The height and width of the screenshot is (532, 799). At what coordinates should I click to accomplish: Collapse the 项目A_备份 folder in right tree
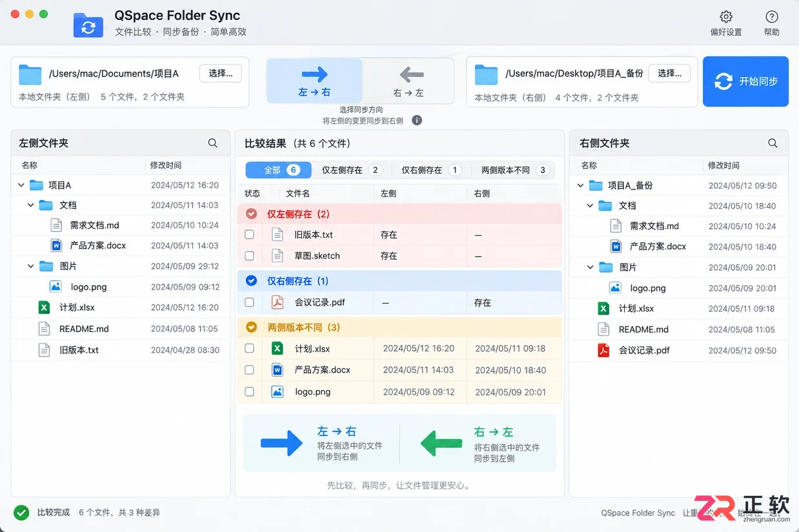click(x=580, y=185)
